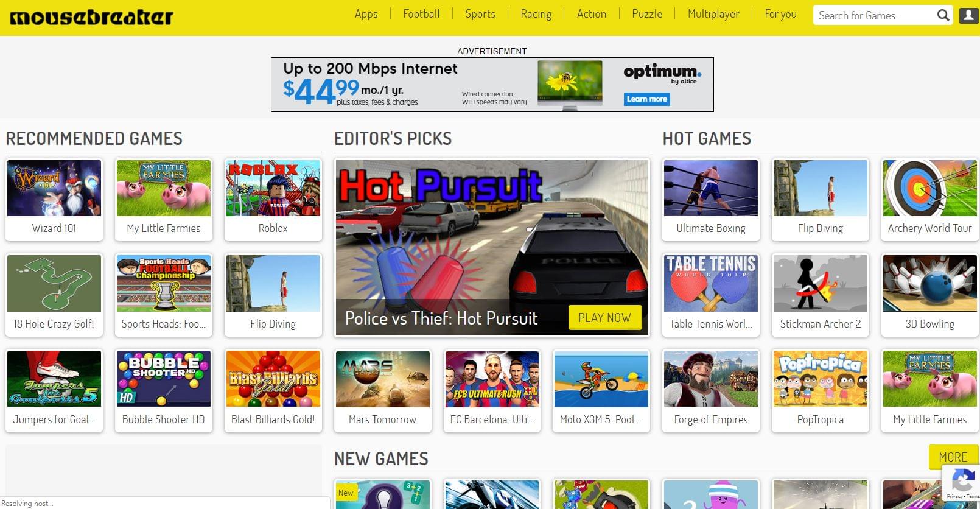Choose the Stickman Archer 2 icon
The image size is (980, 509).
[821, 283]
